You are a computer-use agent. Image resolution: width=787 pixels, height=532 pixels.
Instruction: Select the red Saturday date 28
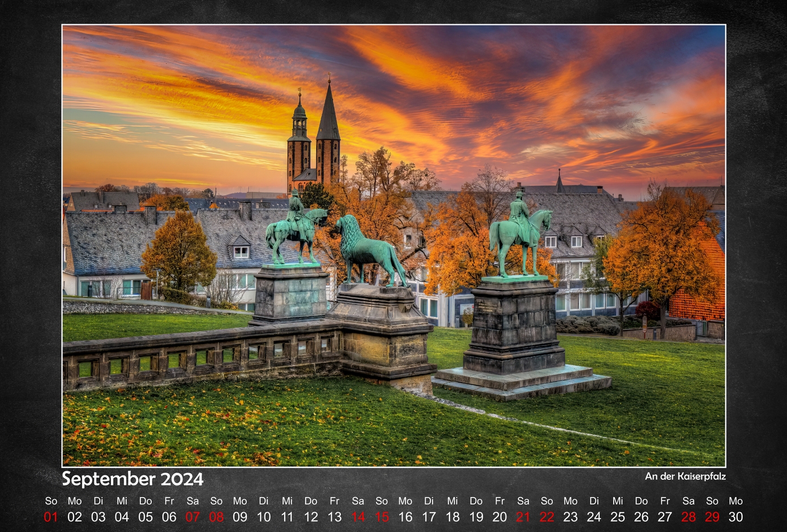click(688, 517)
